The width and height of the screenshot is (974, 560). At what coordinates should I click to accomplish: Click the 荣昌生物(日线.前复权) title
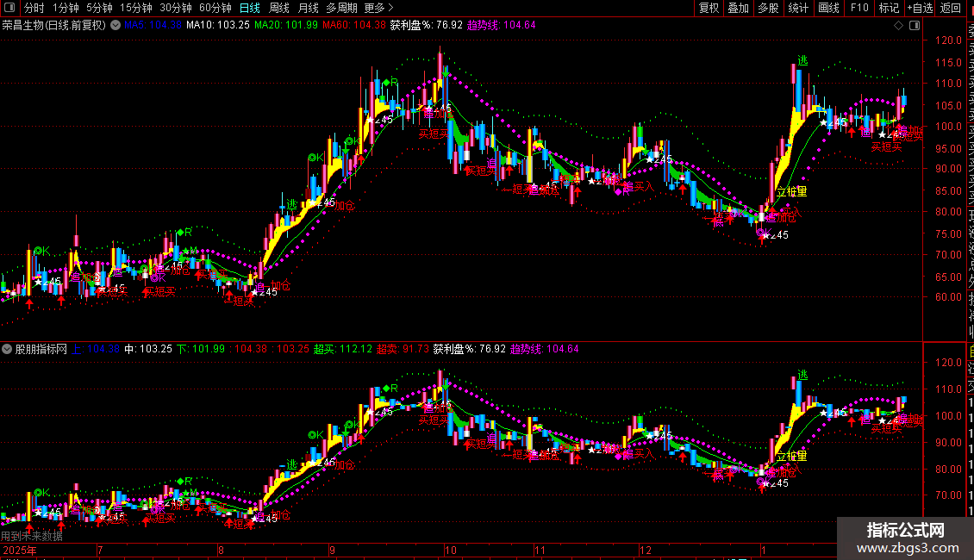click(54, 26)
